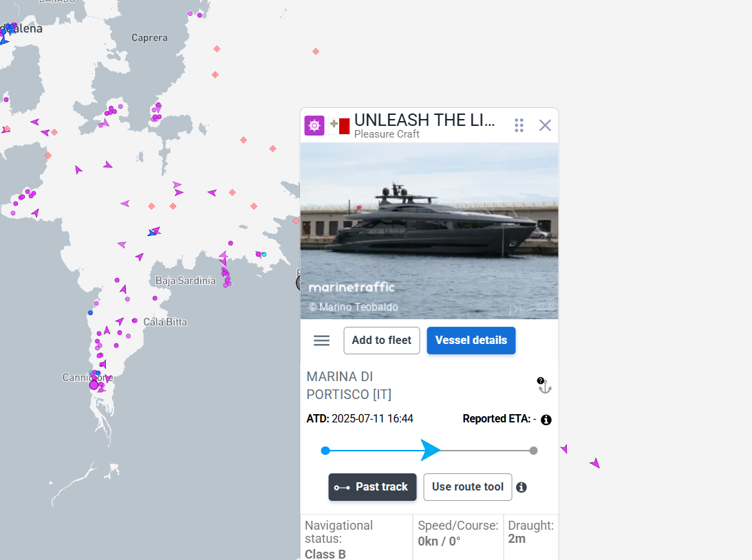This screenshot has height=560, width=752.
Task: Click the Baja Sardinia map label
Action: pyautogui.click(x=186, y=281)
